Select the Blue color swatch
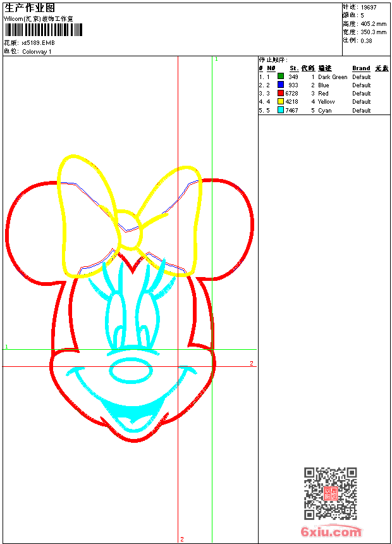Screen dimensions: 392x544 pyautogui.click(x=281, y=85)
